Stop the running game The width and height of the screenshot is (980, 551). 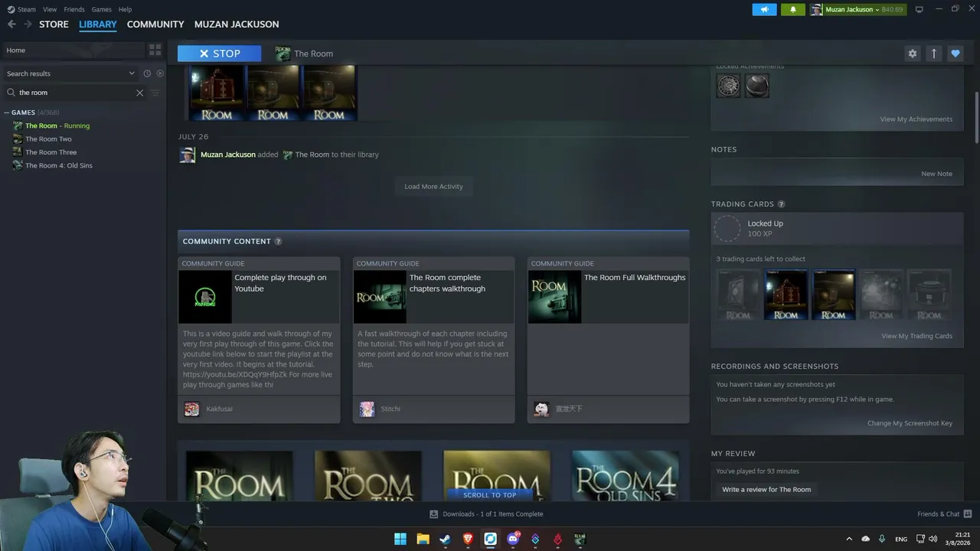[x=219, y=54]
